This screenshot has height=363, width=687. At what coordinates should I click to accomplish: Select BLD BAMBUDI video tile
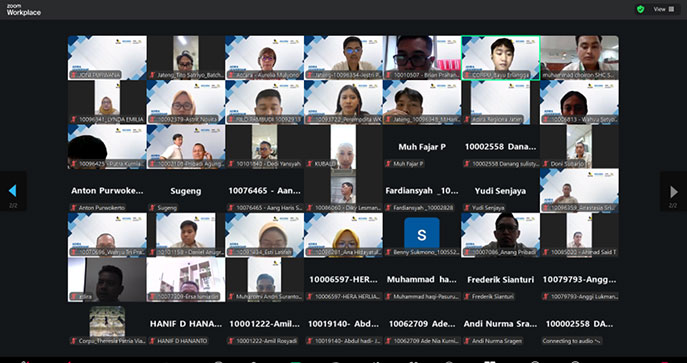point(264,102)
